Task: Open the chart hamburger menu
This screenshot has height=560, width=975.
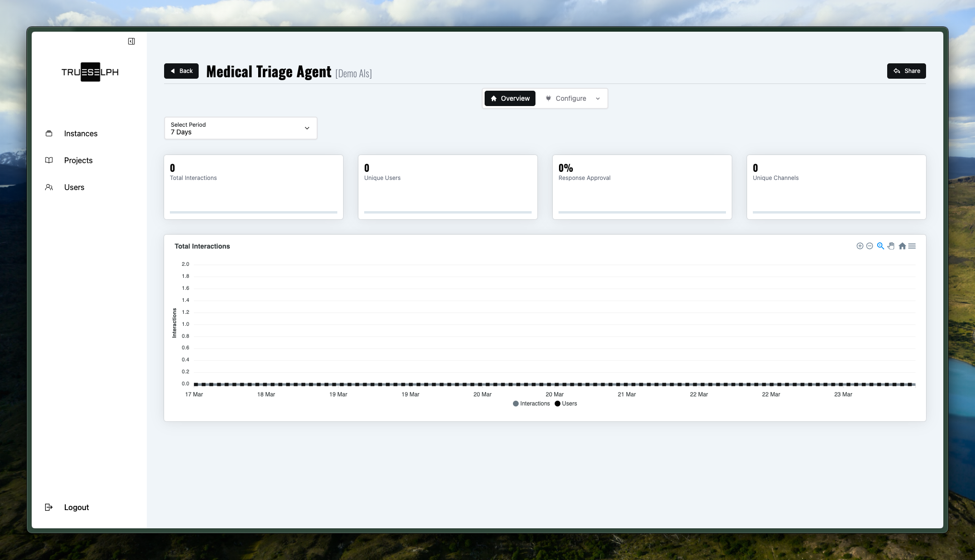Action: 912,246
